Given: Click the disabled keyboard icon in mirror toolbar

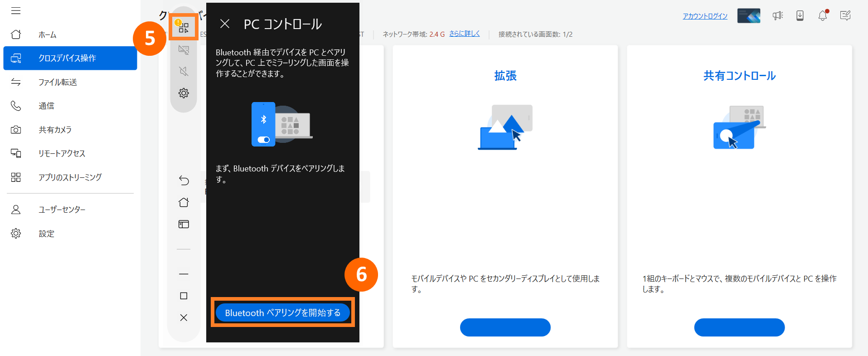Looking at the screenshot, I should tap(184, 49).
